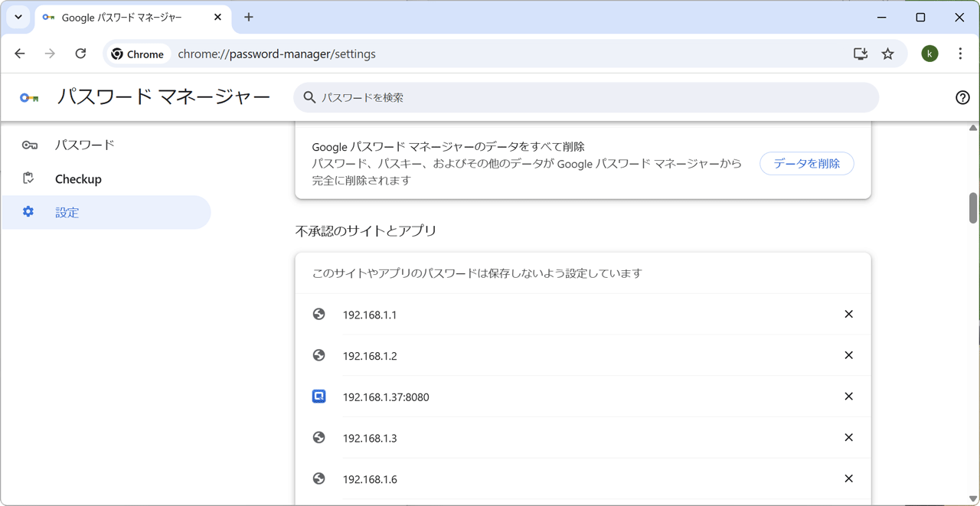Select 設定 in the sidebar
This screenshot has height=506, width=980.
[x=67, y=213]
